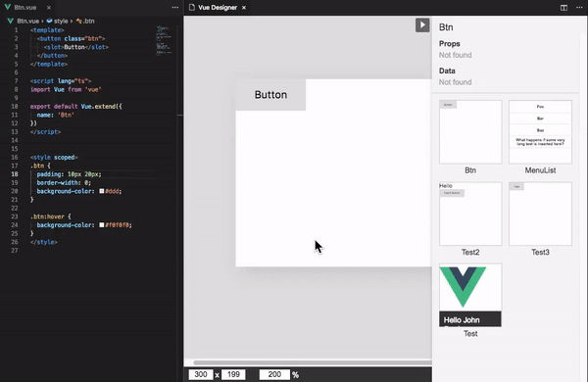Select the Test2 component thumbnail
Screen dimensions: 588x382
(470, 214)
